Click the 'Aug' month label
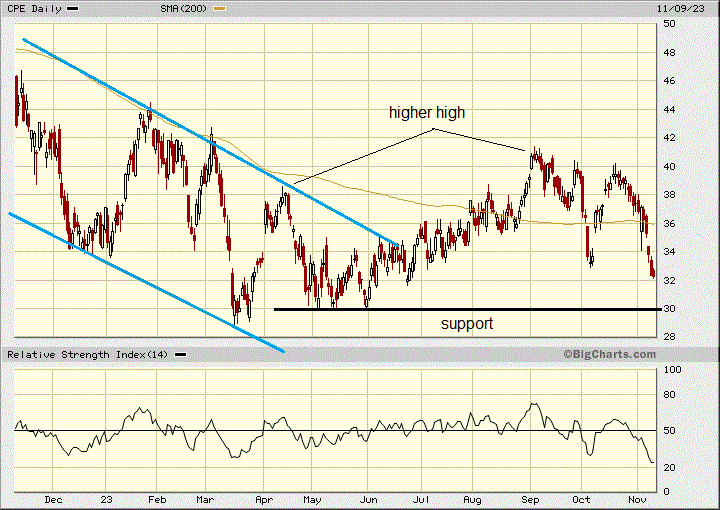Viewport: 720px width, 510px height. 472,499
